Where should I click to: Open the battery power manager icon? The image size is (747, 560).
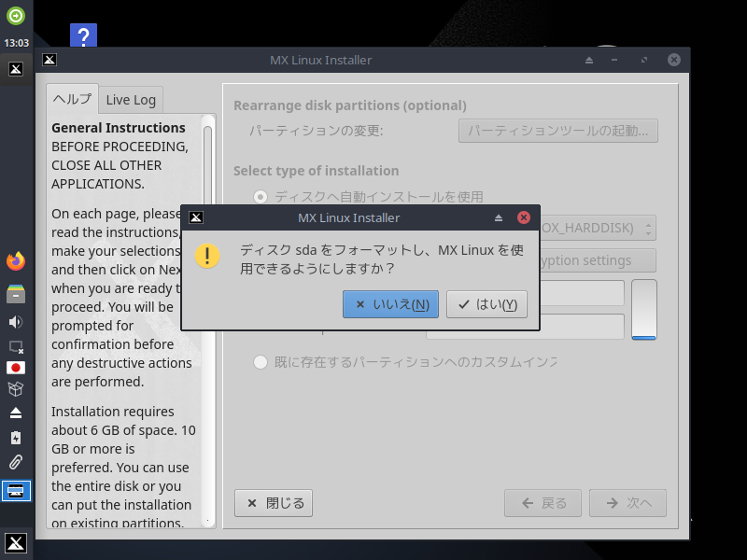point(16,438)
